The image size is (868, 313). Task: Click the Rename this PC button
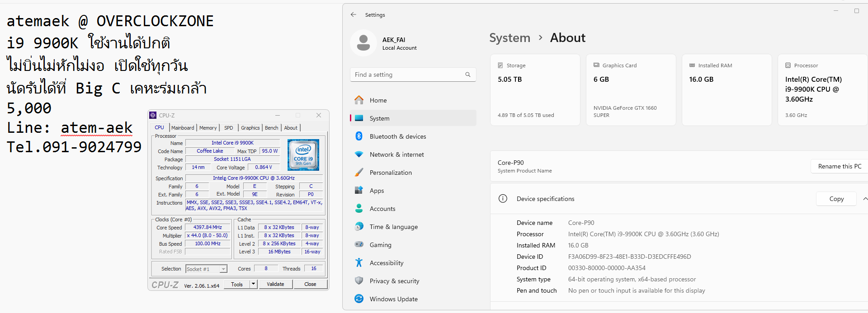click(840, 166)
